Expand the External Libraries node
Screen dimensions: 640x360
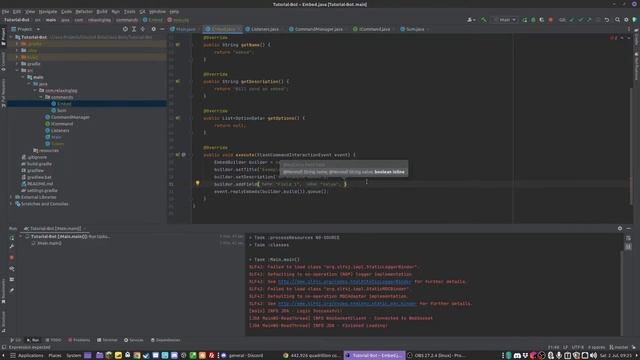11,197
